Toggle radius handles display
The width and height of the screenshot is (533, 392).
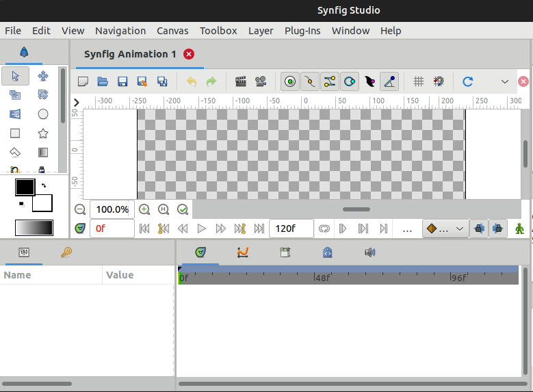click(x=350, y=81)
